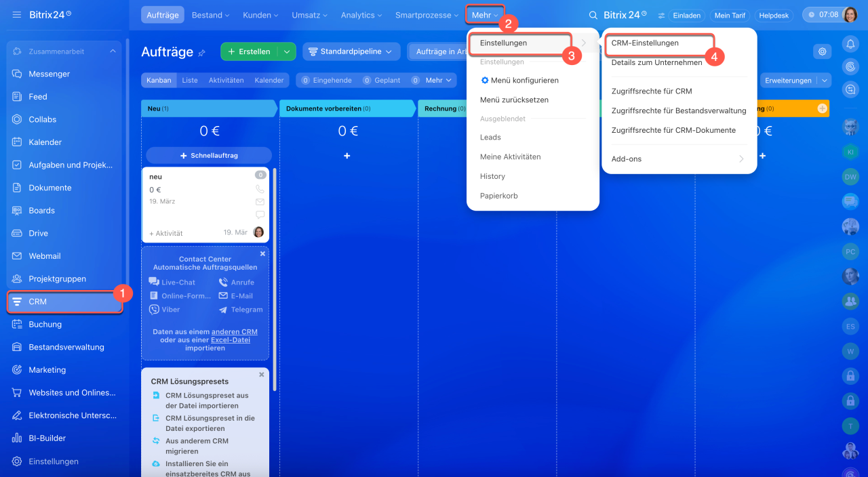
Task: Expand the Add-ons submenu
Action: coord(679,159)
